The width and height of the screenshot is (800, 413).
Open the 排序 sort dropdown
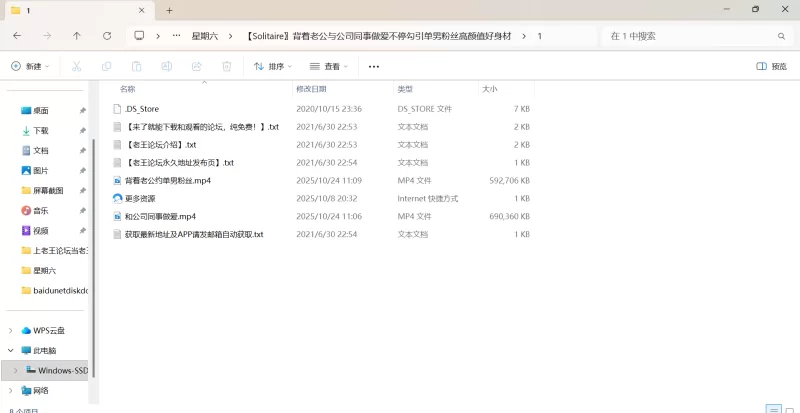coord(273,66)
